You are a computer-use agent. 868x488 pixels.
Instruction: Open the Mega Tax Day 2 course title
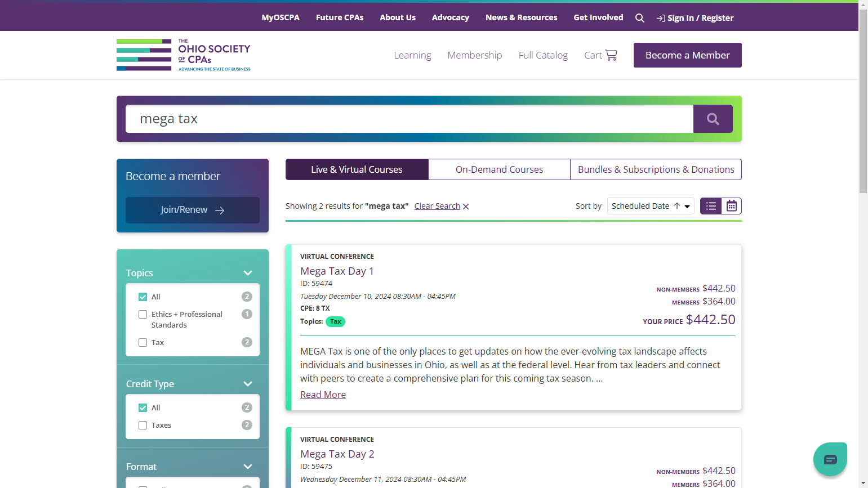click(x=337, y=454)
